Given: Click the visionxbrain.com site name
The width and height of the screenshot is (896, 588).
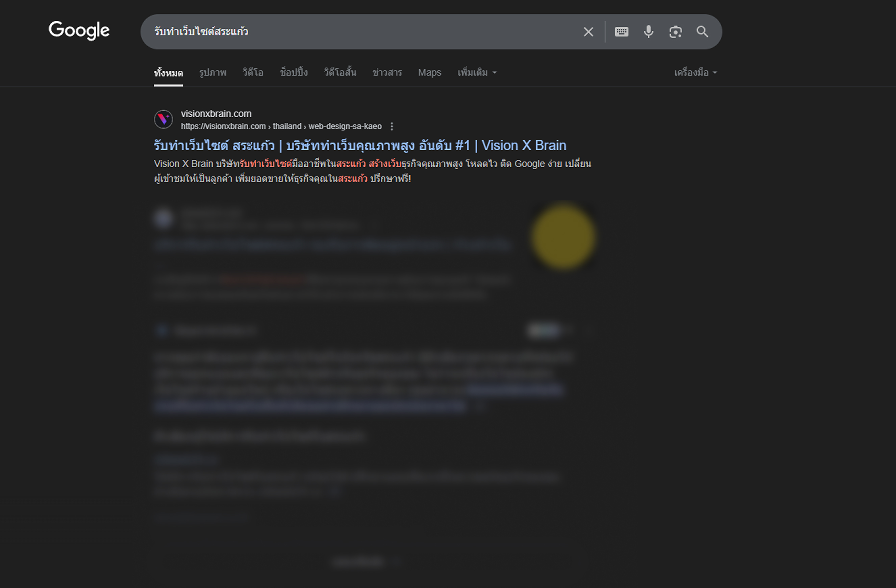Looking at the screenshot, I should click(x=216, y=114).
